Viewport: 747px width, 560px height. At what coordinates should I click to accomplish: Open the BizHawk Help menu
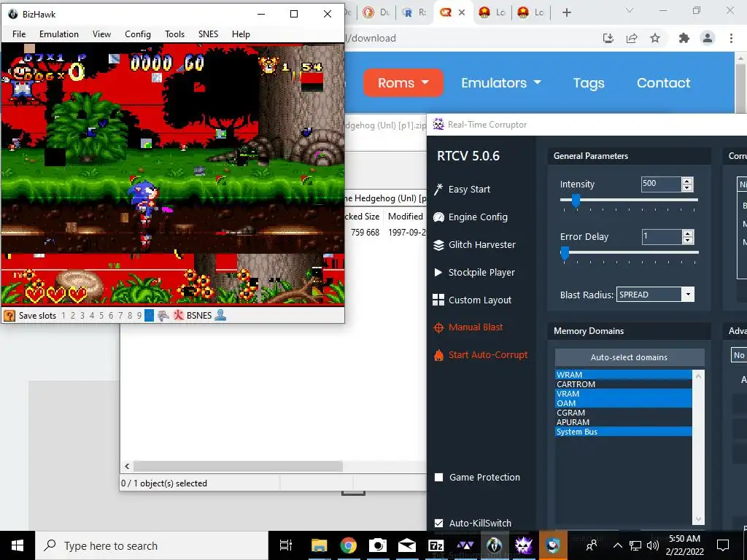[x=241, y=34]
